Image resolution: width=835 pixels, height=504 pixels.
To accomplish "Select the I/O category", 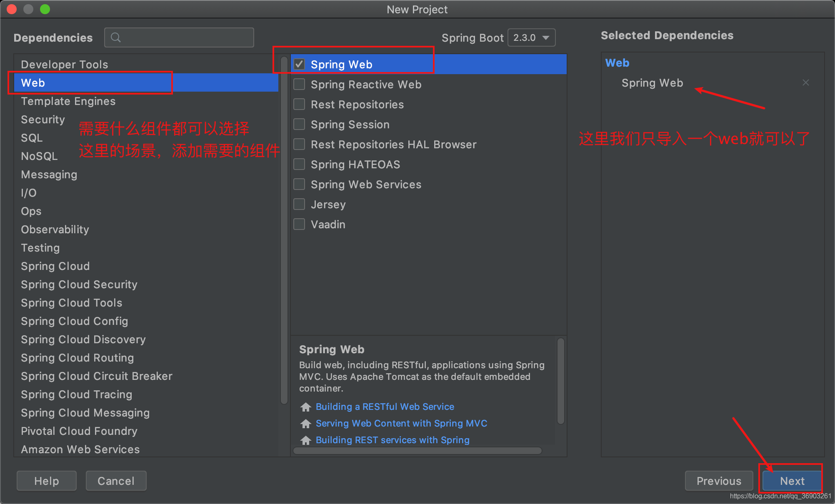I will click(x=146, y=192).
